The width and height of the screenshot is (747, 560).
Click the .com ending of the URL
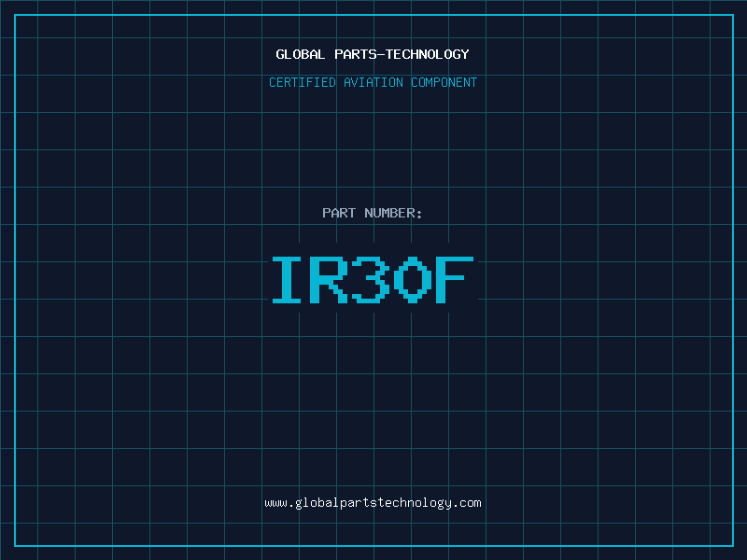tap(468, 503)
